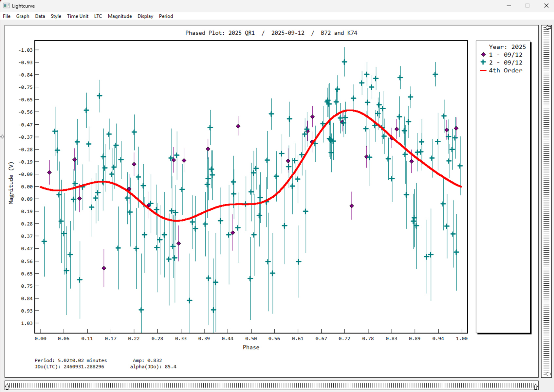This screenshot has width=554, height=392.
Task: Click the right arrow marker on bottom horizontal ruler
Action: 535,386
